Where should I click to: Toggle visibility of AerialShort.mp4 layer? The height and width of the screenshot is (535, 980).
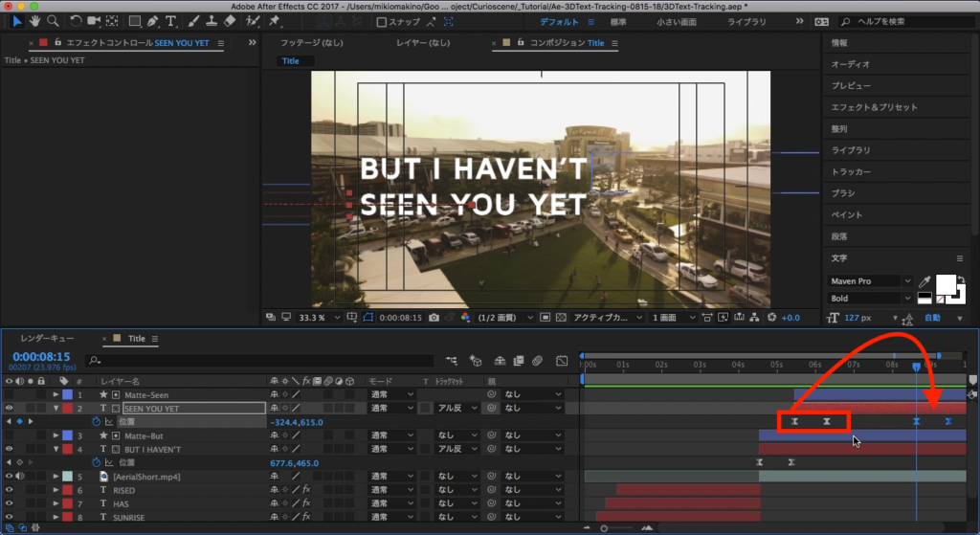click(x=10, y=477)
